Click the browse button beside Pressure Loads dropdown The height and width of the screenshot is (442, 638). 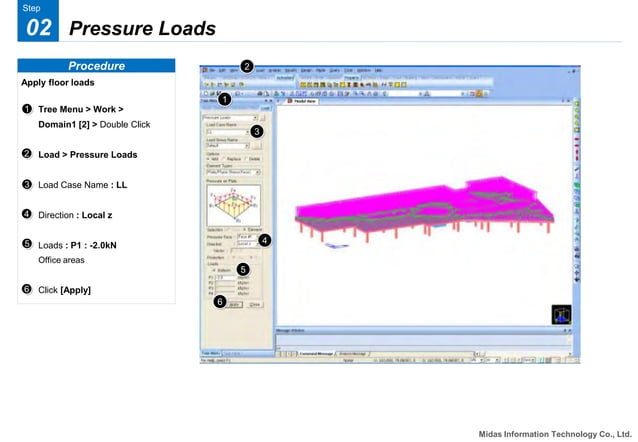[x=263, y=118]
